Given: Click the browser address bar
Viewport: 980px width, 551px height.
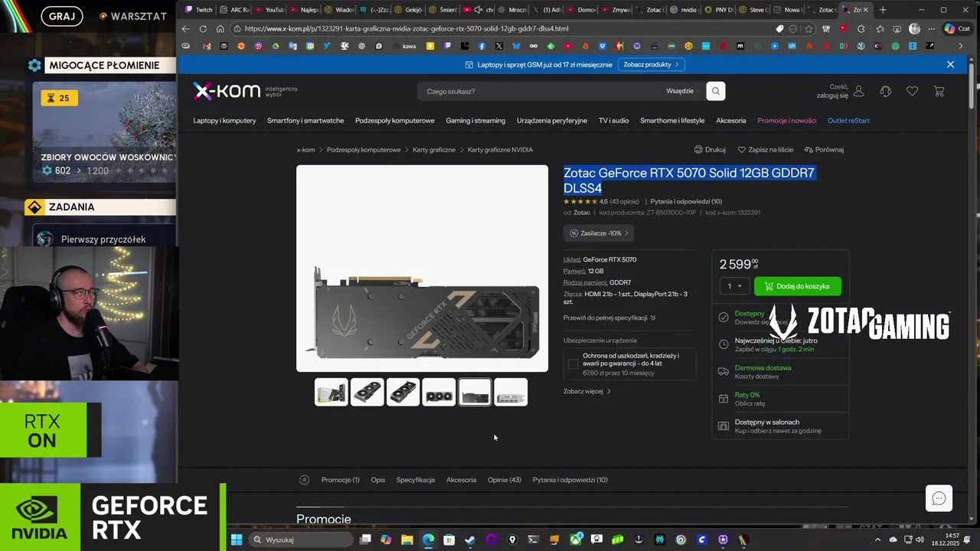Looking at the screenshot, I should point(505,28).
